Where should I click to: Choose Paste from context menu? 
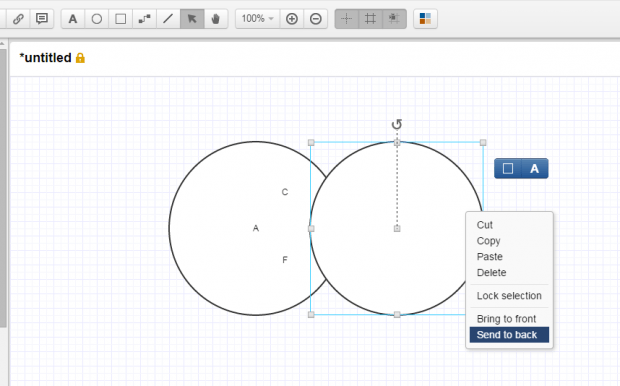509,257
